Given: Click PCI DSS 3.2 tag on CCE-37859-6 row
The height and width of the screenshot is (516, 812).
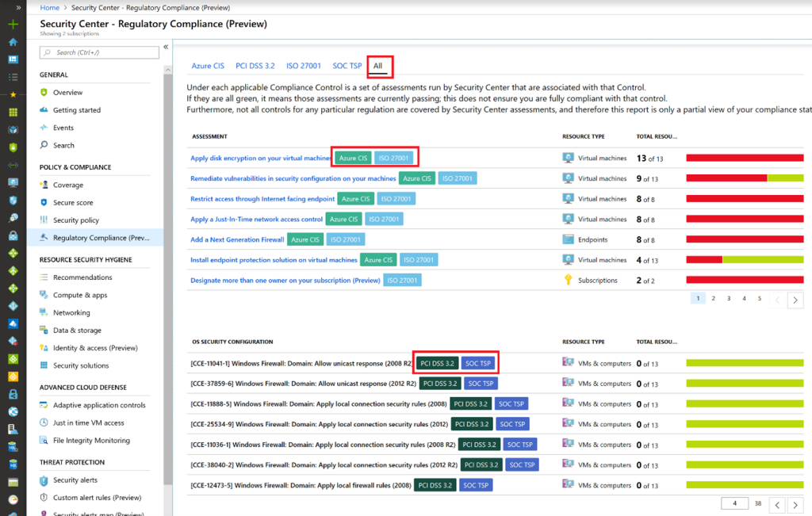Looking at the screenshot, I should click(x=439, y=384).
